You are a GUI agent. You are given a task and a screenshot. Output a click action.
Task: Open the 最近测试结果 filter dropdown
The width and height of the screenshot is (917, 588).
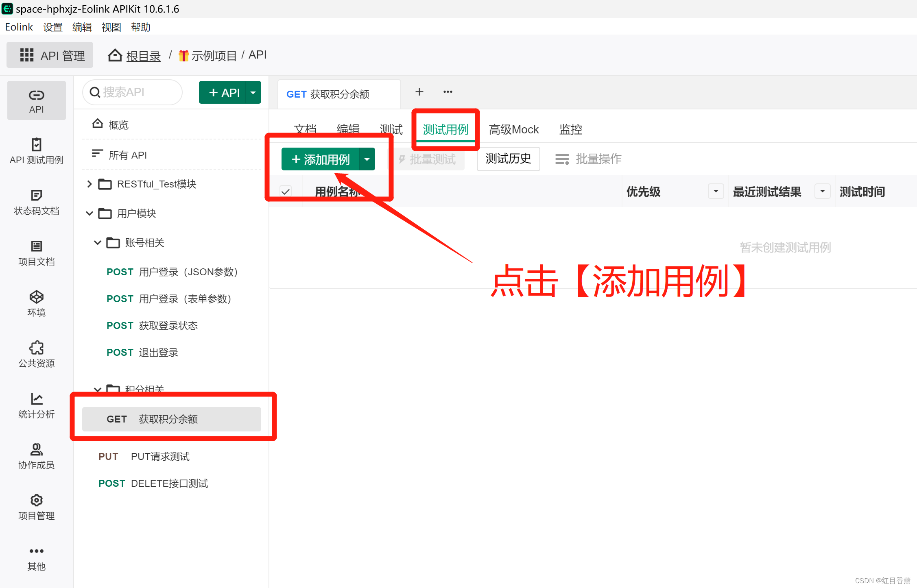[822, 191]
